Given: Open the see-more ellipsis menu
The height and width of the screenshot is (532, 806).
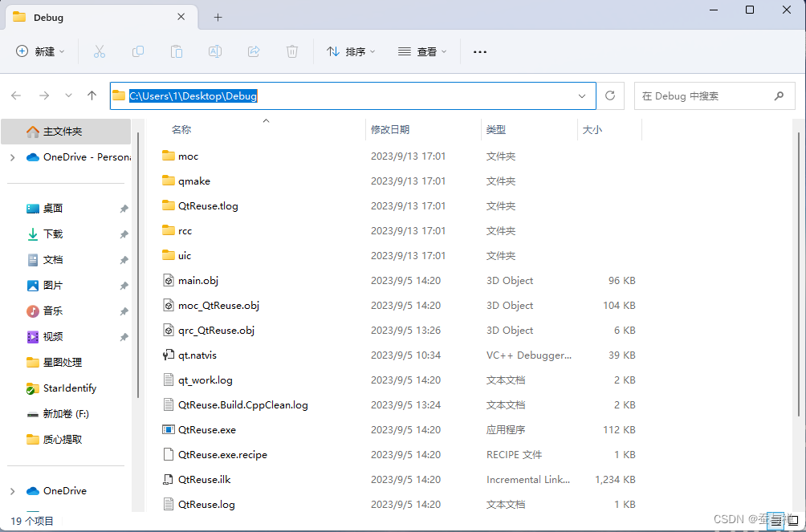Looking at the screenshot, I should pos(479,51).
